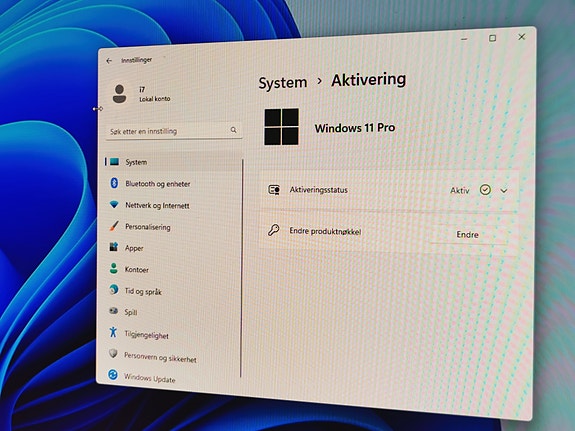Click the Endre button for product key

point(468,235)
